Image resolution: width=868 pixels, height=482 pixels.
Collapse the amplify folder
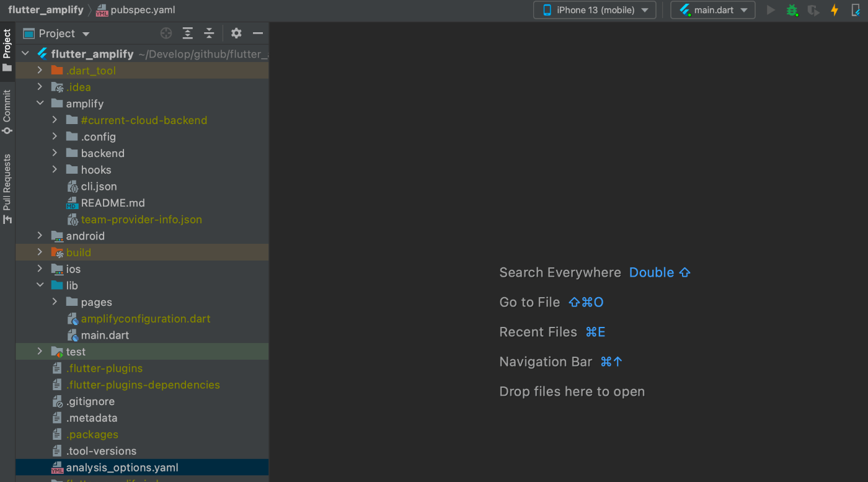click(x=40, y=104)
